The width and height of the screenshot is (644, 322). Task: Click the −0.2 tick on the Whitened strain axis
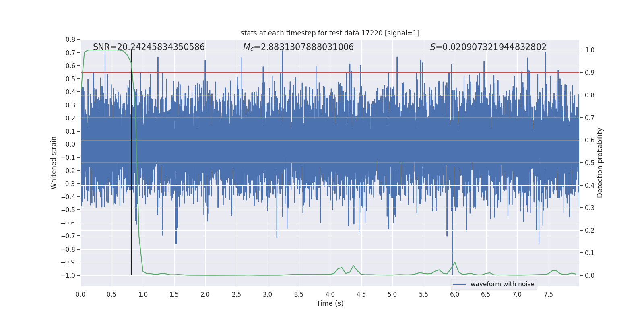click(68, 171)
